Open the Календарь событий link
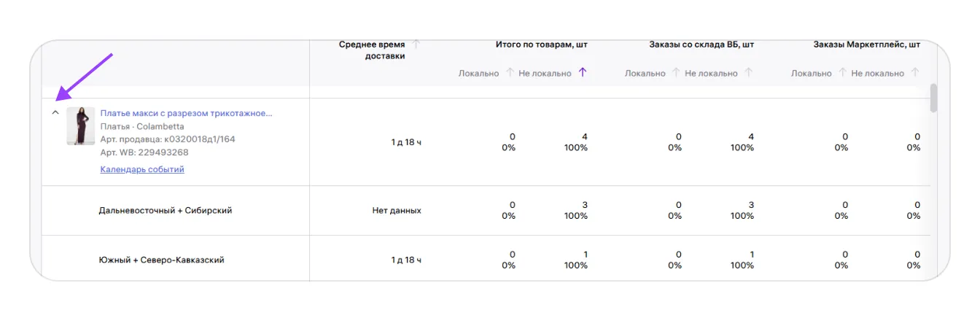This screenshot has height=321, width=980. coord(142,169)
